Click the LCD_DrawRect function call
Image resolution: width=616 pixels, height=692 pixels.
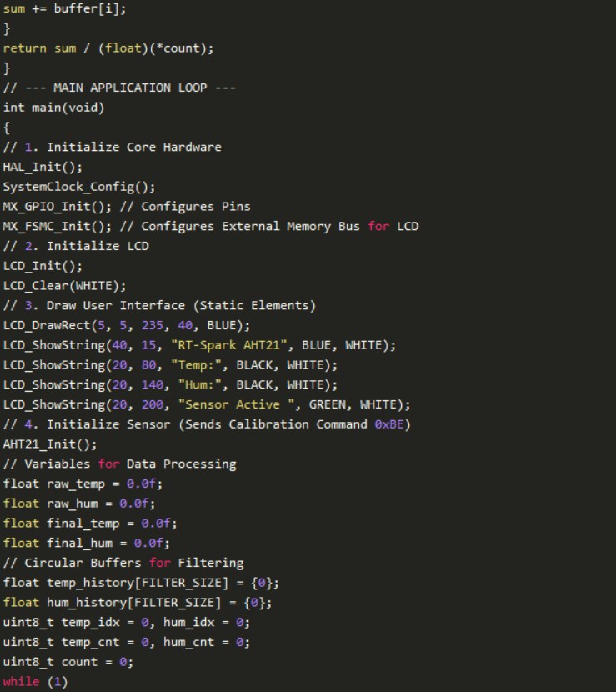50,325
